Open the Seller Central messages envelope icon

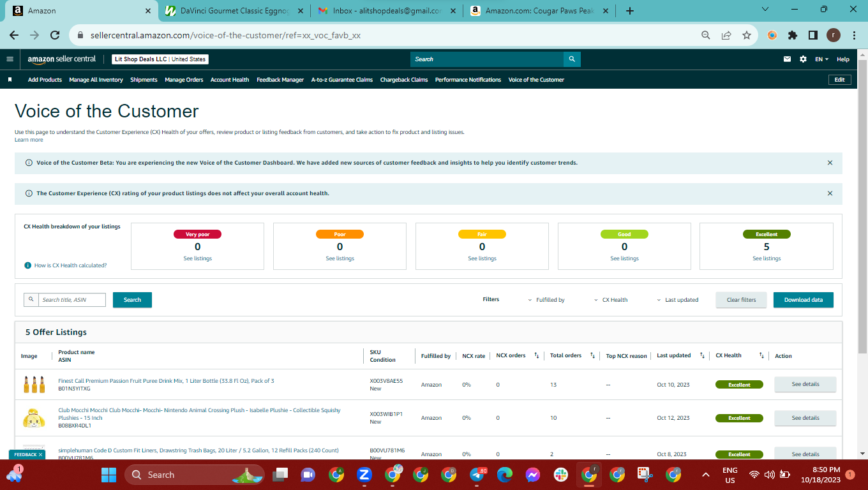click(787, 59)
